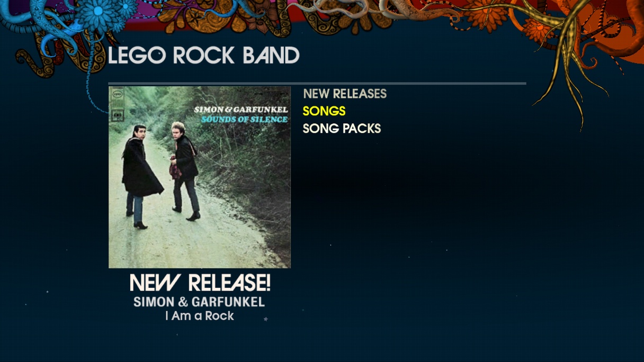This screenshot has width=644, height=362.
Task: Click the NEW RELEASE! banner text
Action: (x=200, y=283)
